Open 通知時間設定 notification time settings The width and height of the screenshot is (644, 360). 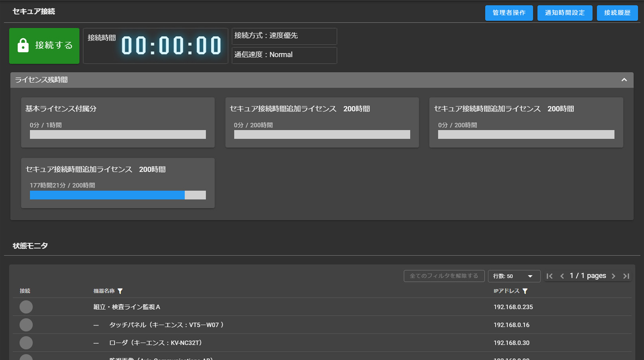click(565, 13)
